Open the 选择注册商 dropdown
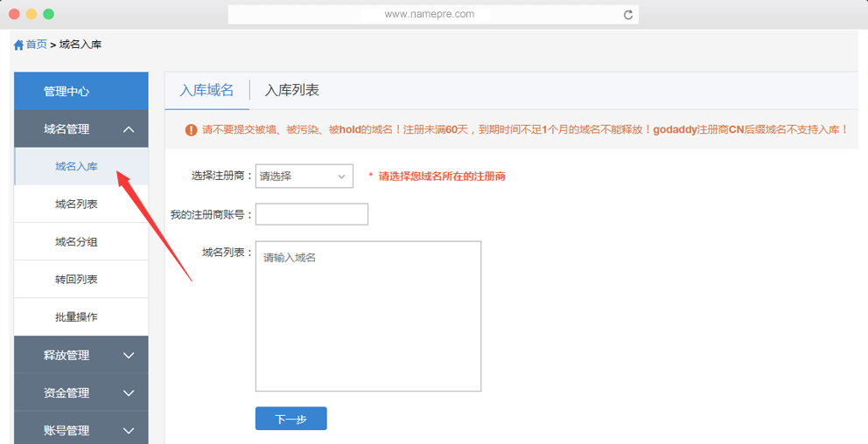868x444 pixels. [304, 176]
